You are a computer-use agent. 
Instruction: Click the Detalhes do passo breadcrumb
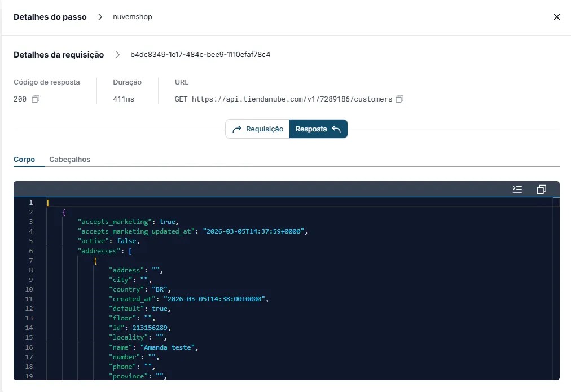pyautogui.click(x=50, y=17)
